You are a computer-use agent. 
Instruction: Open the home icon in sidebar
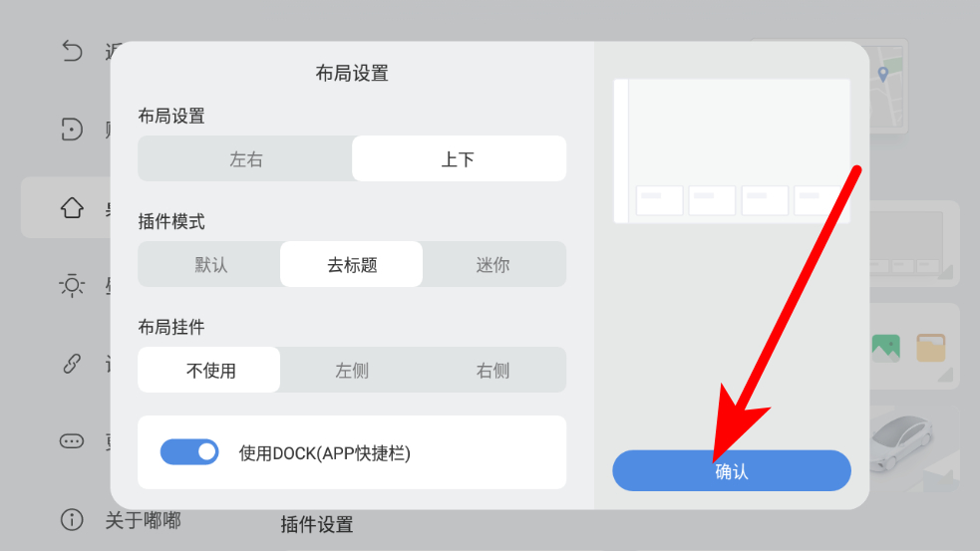[72, 207]
